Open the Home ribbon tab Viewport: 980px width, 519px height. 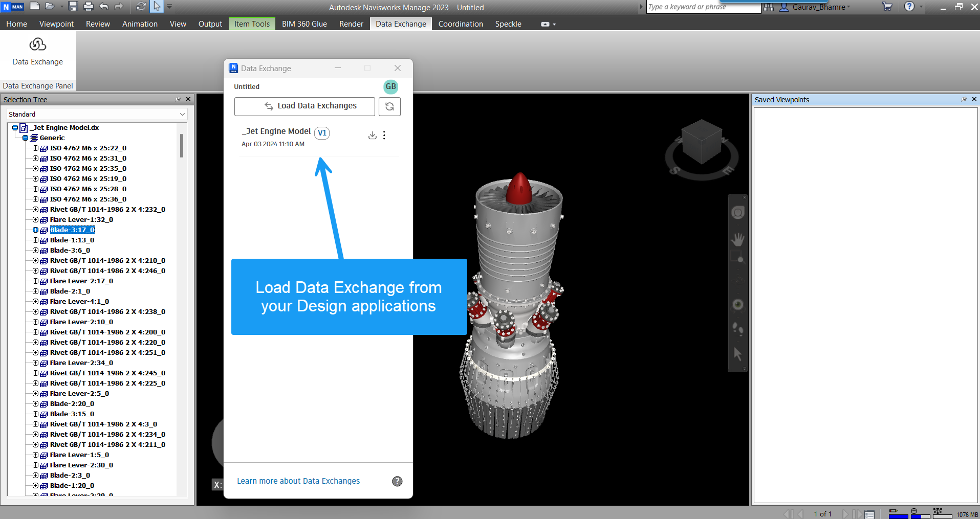[17, 24]
